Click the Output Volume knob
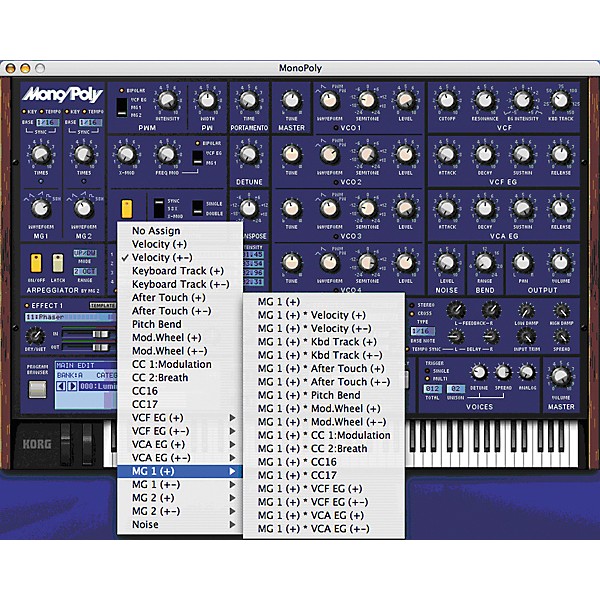 pos(561,263)
